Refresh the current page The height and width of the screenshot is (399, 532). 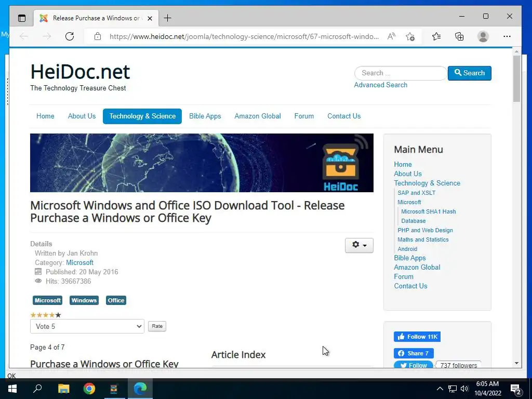point(70,36)
